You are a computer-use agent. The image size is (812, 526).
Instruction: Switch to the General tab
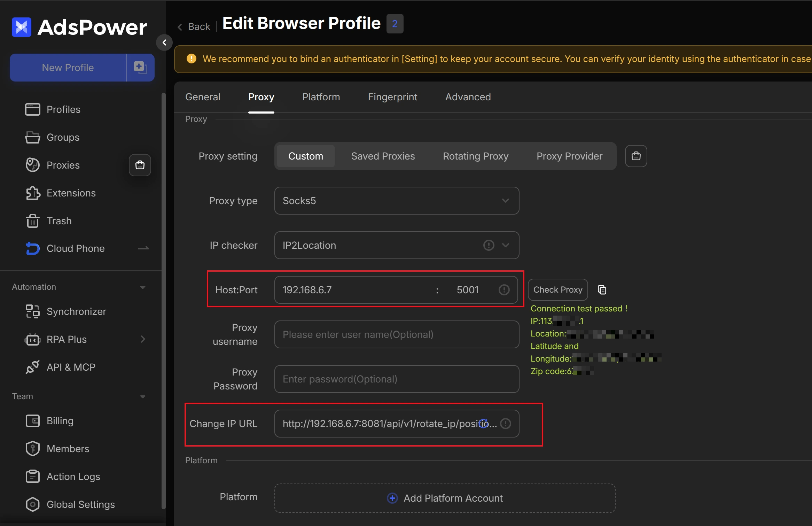203,97
